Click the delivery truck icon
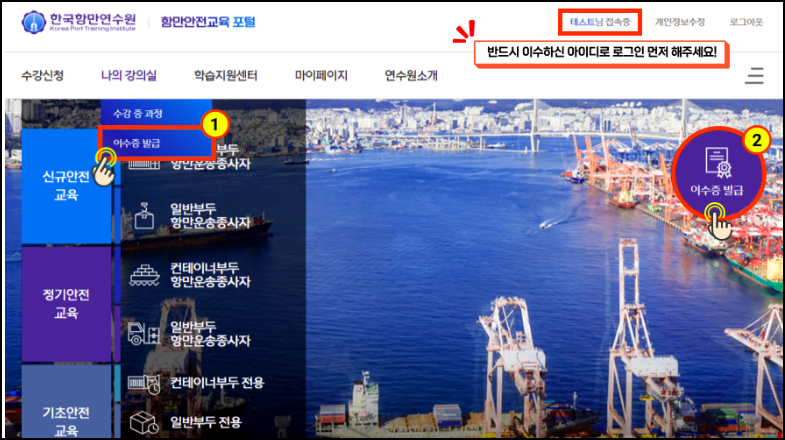 (x=144, y=333)
